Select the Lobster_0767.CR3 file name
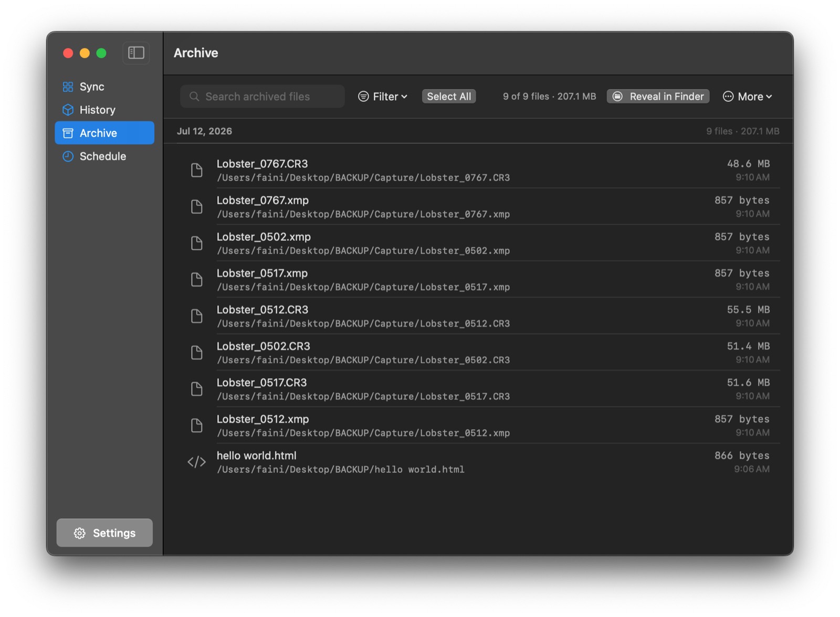The width and height of the screenshot is (840, 617). point(262,164)
